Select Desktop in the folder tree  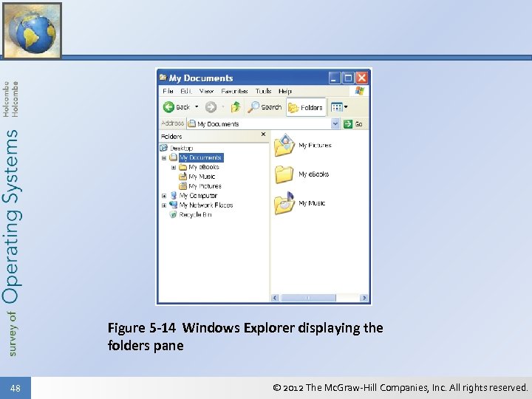(182, 148)
